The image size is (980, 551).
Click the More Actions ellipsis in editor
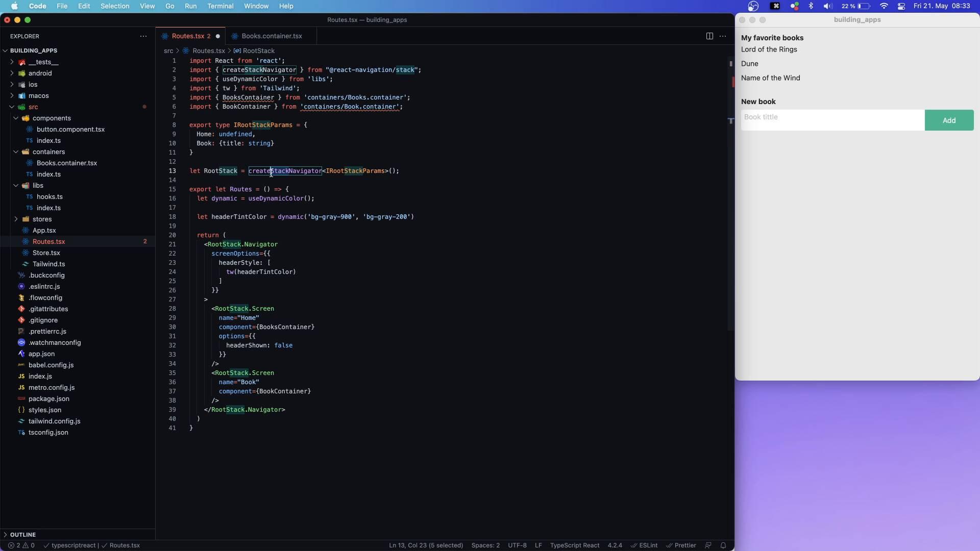pyautogui.click(x=723, y=36)
